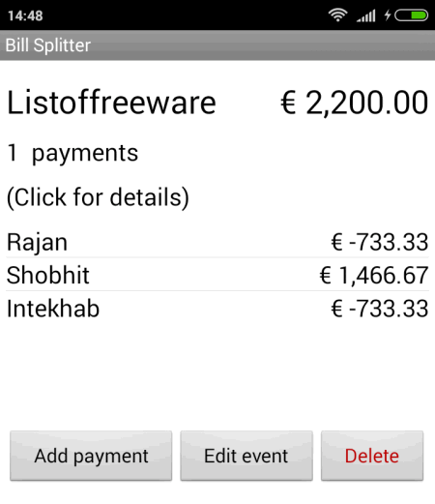Screen dimensions: 435x504
Task: Select the Rajan participant row
Action: click(217, 242)
